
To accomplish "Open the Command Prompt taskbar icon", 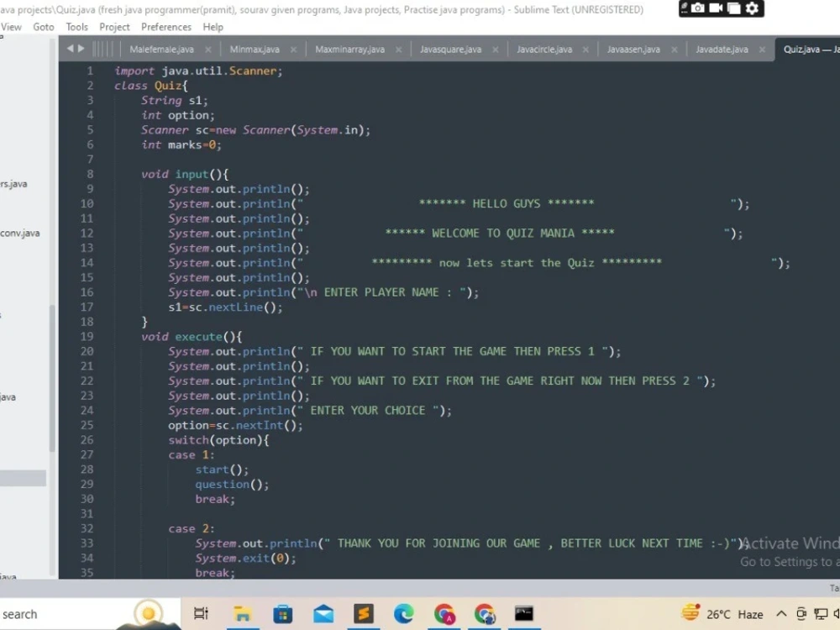I will click(x=524, y=613).
